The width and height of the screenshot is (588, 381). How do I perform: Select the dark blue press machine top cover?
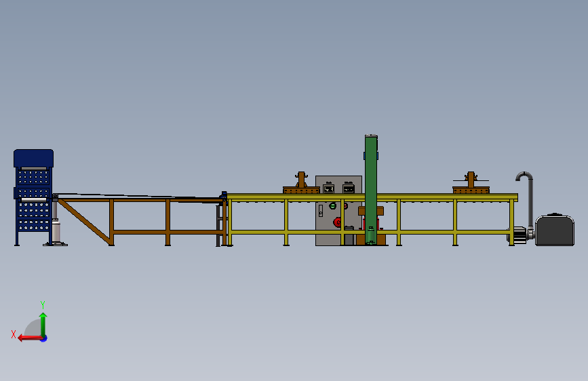click(x=33, y=158)
